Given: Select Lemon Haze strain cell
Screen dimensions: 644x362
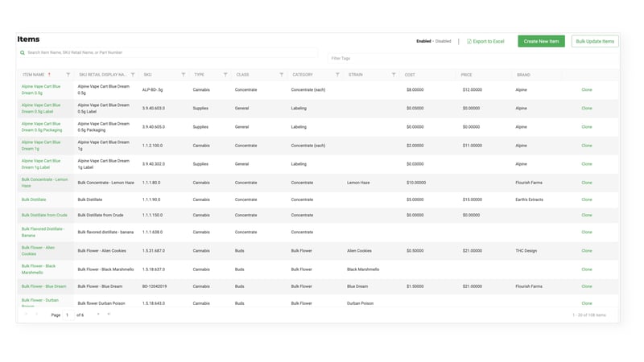Looking at the screenshot, I should (358, 183).
